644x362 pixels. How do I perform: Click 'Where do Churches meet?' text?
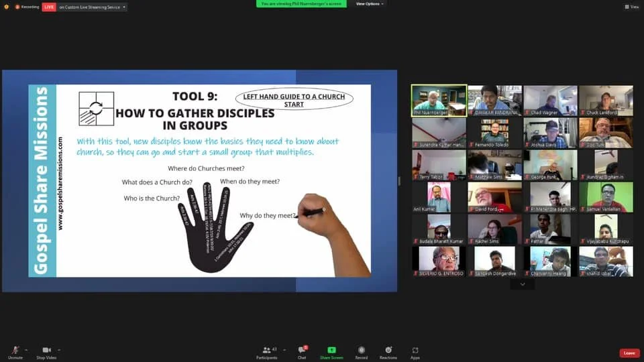206,168
